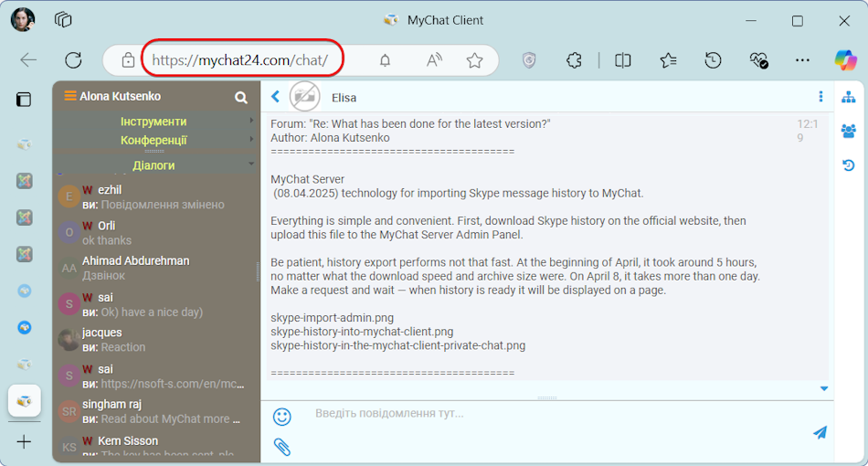Image resolution: width=868 pixels, height=466 pixels.
Task: Click the Elisa contact name in header
Action: (344, 98)
